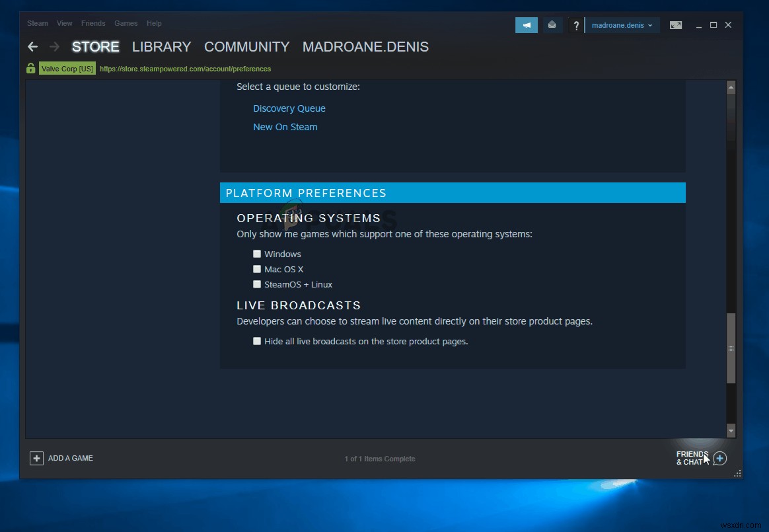Click the scrollbar up arrow
769x532 pixels.
pyautogui.click(x=731, y=87)
